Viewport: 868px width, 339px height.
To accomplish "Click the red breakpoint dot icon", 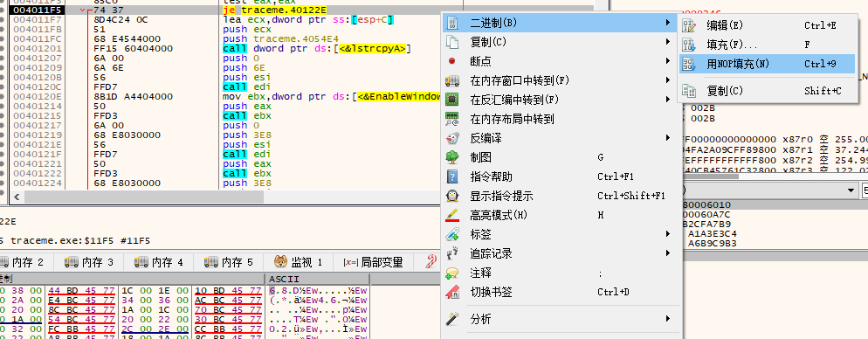I will (451, 61).
